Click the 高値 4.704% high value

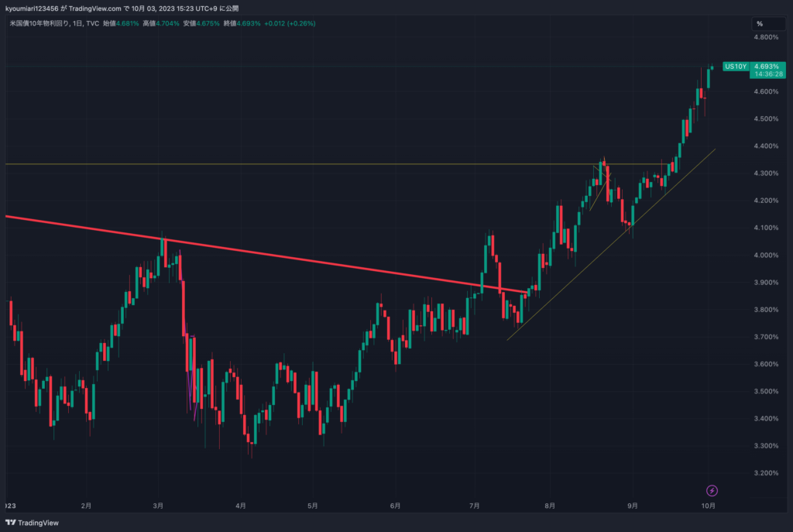pos(161,23)
